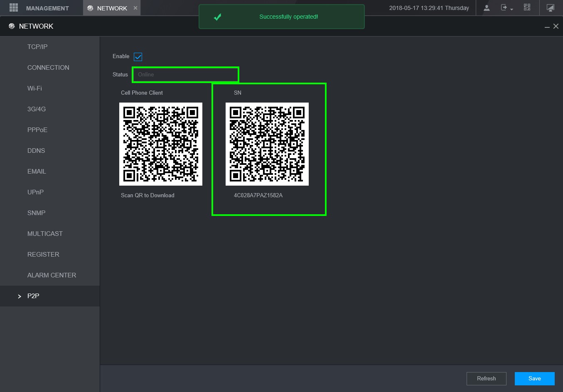Open the EMAIL settings
Viewport: 563px width, 392px height.
coord(37,171)
